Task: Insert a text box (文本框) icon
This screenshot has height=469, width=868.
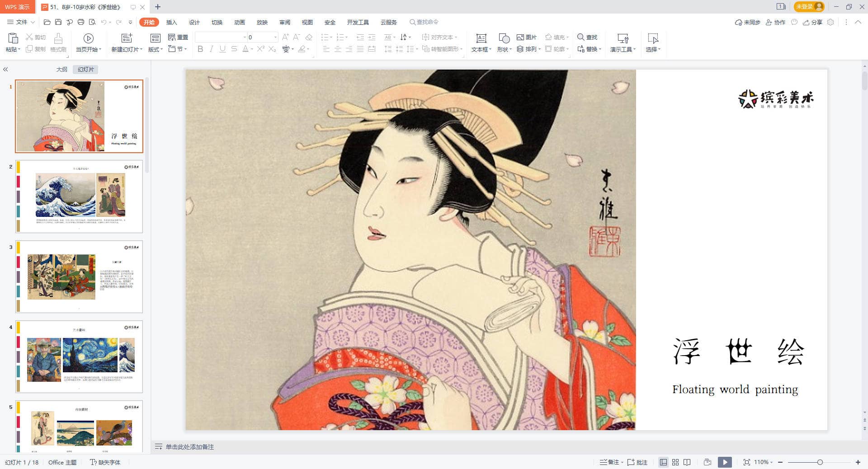Action: [481, 38]
